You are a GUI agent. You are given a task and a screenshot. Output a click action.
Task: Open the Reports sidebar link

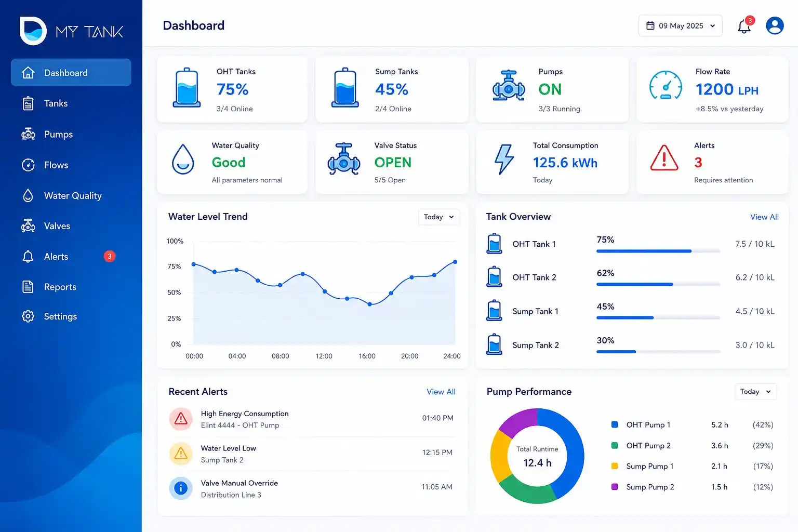(x=71, y=287)
